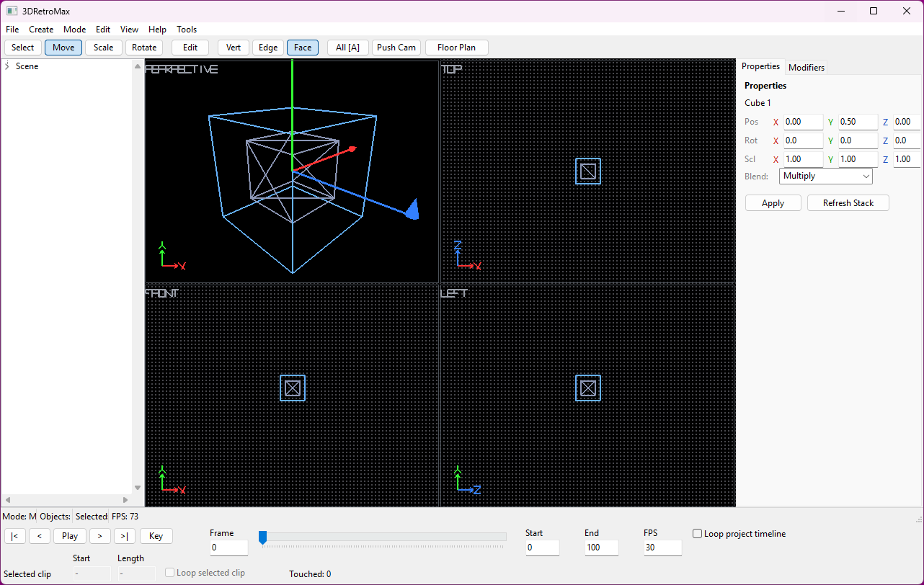Switch to Edge sub-object mode
924x585 pixels.
pyautogui.click(x=268, y=48)
